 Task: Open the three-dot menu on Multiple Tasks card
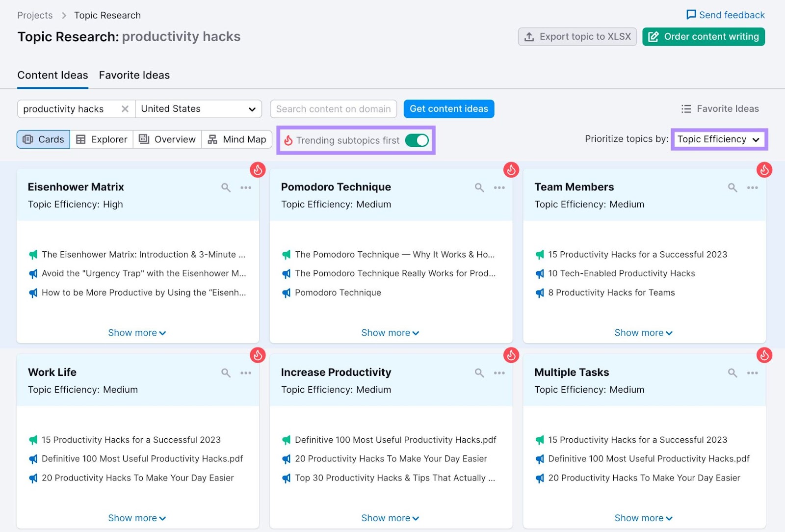(x=753, y=373)
